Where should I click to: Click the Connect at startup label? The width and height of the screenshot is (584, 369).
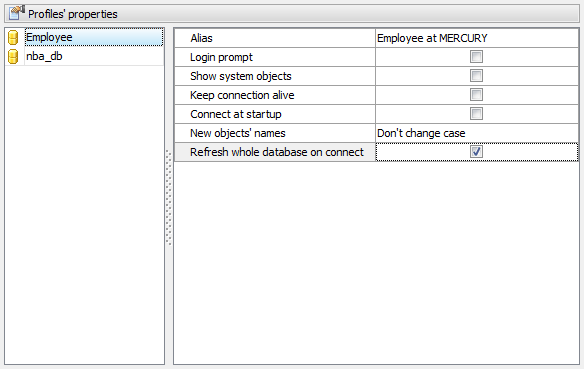236,114
